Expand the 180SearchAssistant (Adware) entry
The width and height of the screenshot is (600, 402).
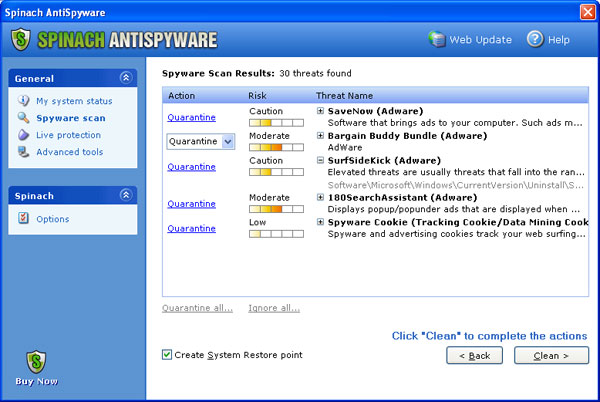[320, 197]
